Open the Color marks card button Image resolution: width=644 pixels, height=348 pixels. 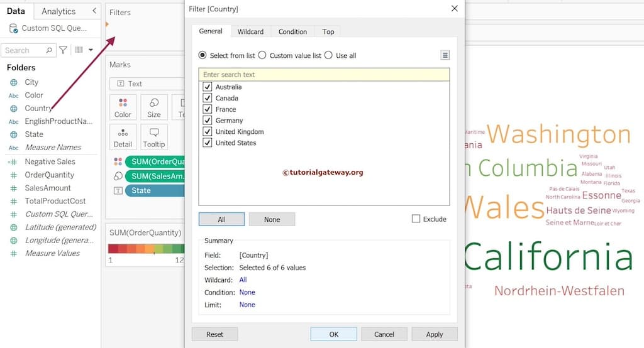[x=123, y=107]
